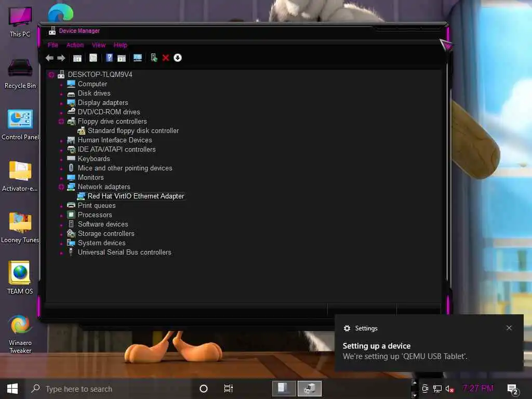Select the Winaero Tweaker desktop icon
The image size is (532, 399).
pos(20,334)
